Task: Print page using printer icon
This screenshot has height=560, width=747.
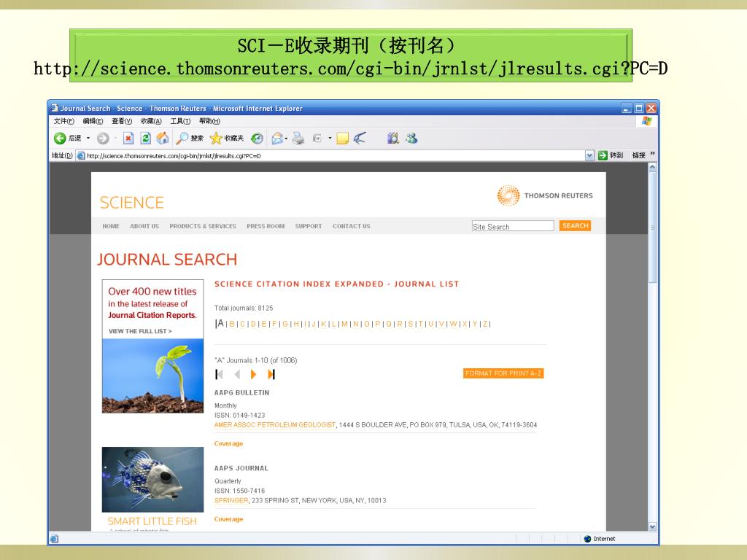Action: tap(298, 138)
